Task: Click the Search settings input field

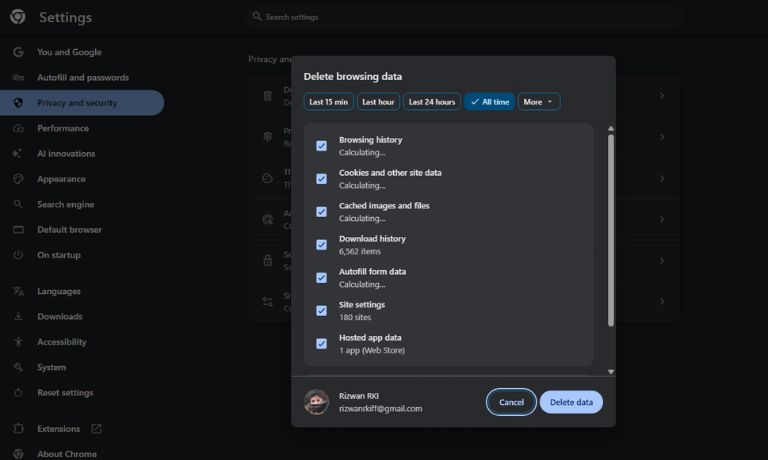Action: pyautogui.click(x=464, y=17)
